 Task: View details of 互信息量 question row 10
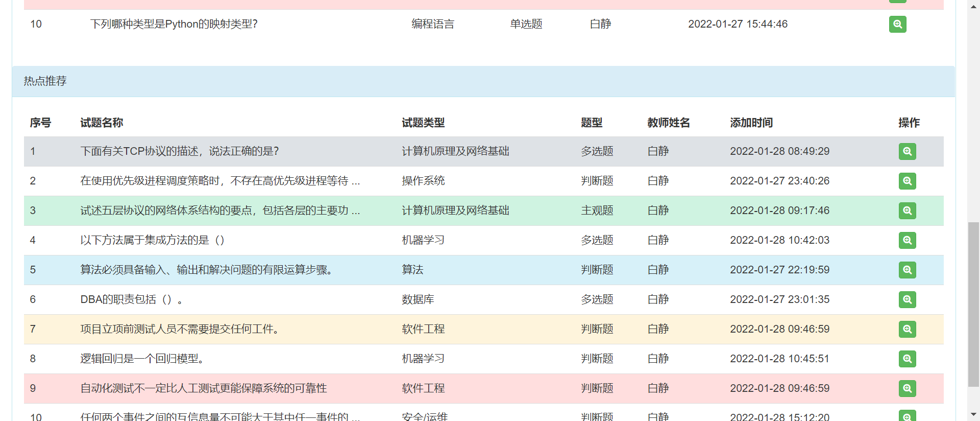point(907,416)
